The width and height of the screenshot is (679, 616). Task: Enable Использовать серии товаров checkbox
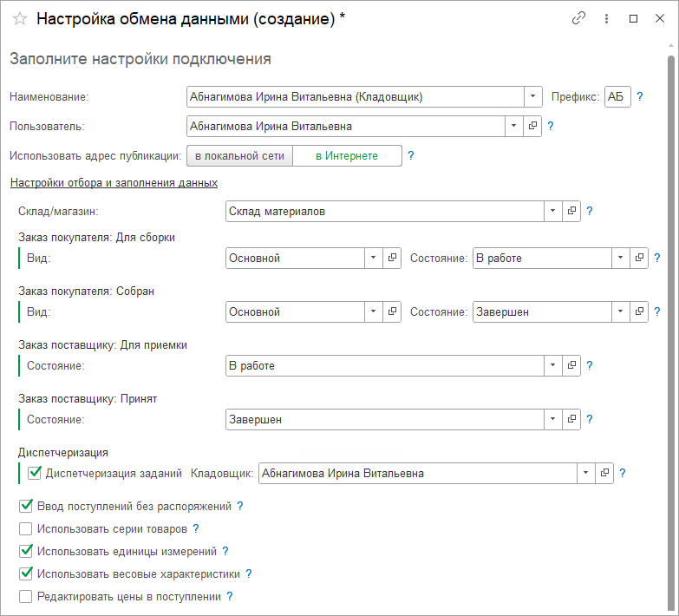26,528
